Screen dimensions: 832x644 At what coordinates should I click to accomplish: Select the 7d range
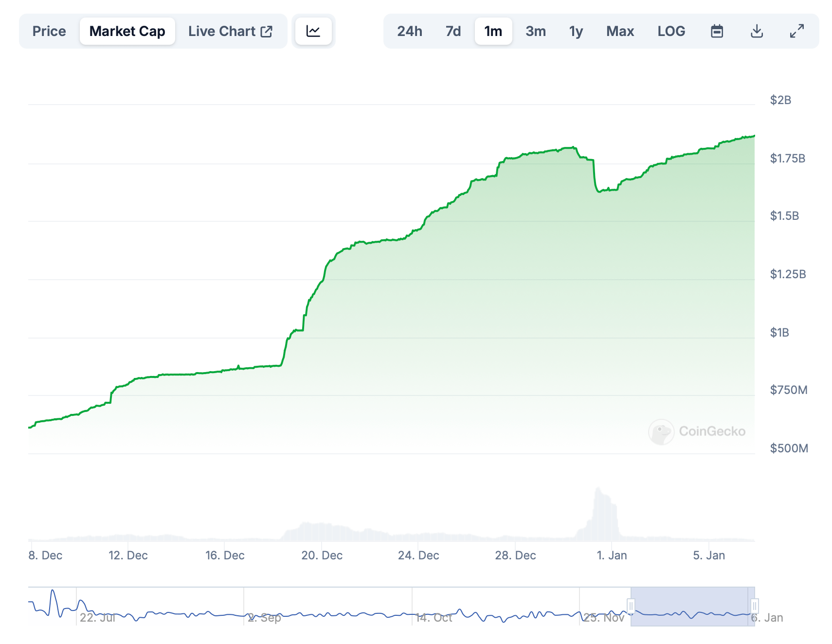pyautogui.click(x=452, y=31)
